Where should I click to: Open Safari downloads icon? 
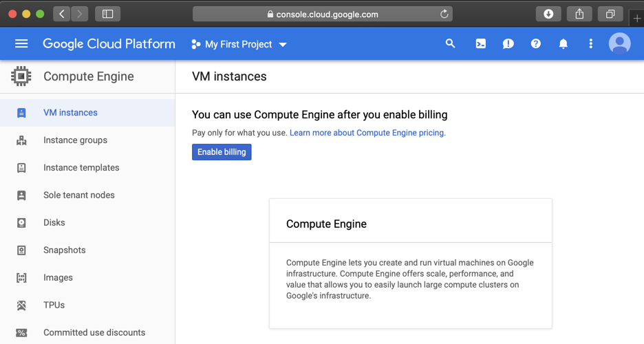coord(548,14)
